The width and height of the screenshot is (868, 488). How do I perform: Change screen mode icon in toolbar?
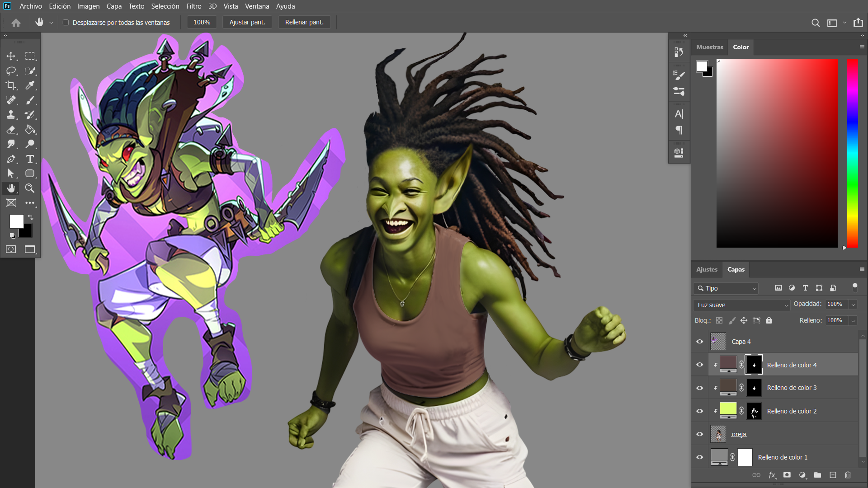click(x=30, y=249)
